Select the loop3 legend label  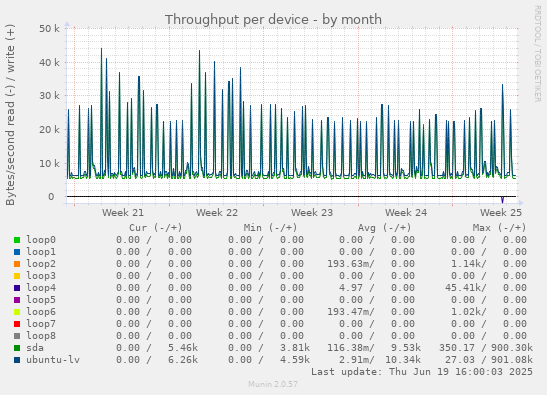(41, 276)
